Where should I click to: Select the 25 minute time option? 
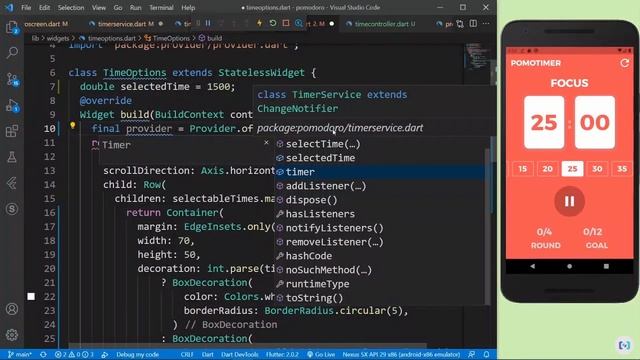click(x=572, y=169)
